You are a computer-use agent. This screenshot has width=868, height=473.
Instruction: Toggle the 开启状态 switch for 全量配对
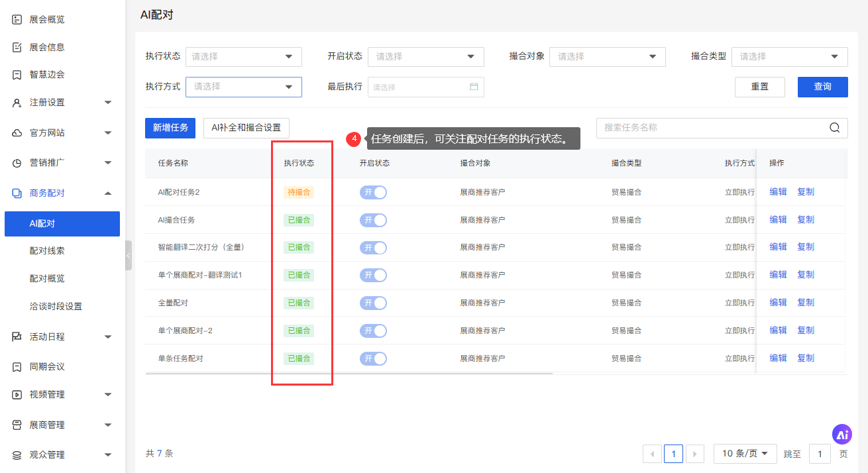[x=373, y=303]
